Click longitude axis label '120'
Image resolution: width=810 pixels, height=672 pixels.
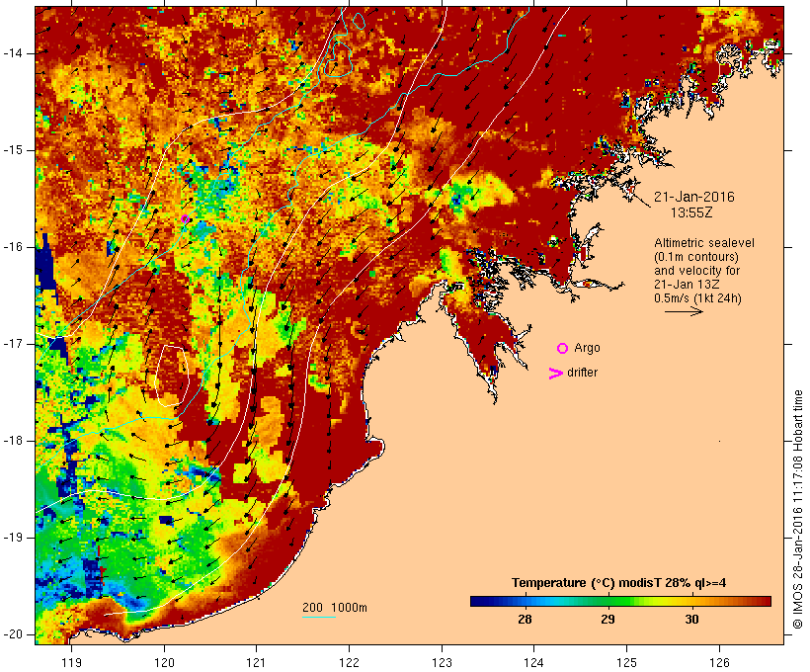click(x=164, y=662)
